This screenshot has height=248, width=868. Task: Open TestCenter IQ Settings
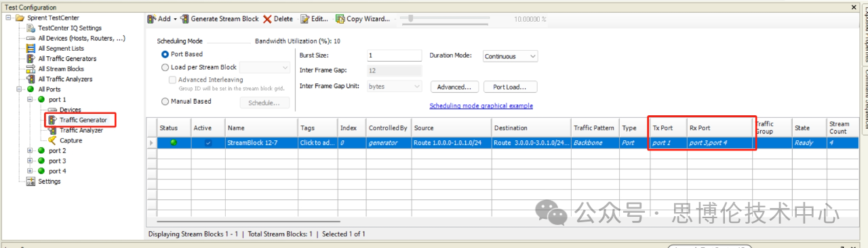(70, 28)
